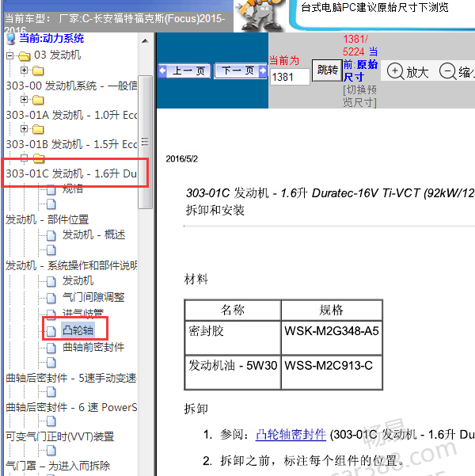Zoom out with 缩小 magnifier
Image resolution: width=475 pixels, height=476 pixels.
[457, 72]
